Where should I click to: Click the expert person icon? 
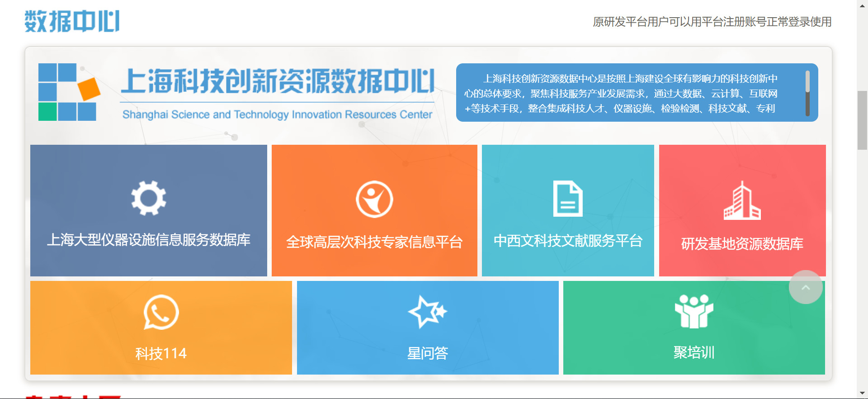coord(374,199)
